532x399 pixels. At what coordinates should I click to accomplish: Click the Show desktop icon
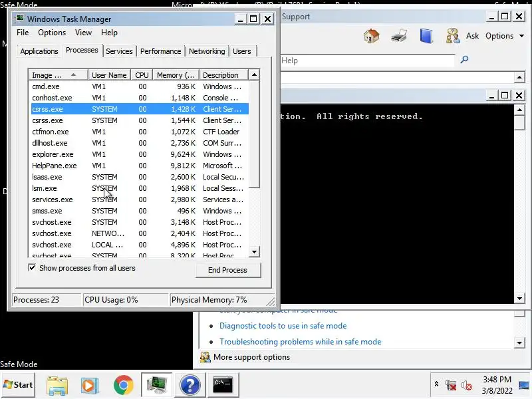coord(525,385)
